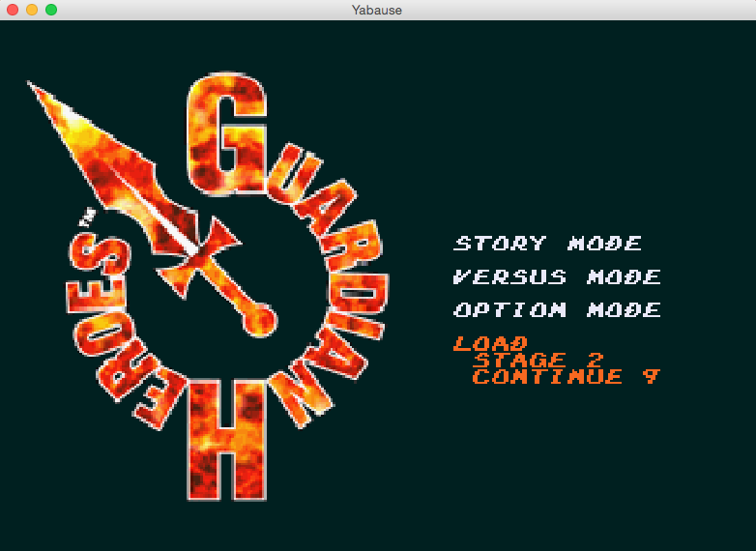Click the CONTINUE 9 text line

[x=567, y=376]
